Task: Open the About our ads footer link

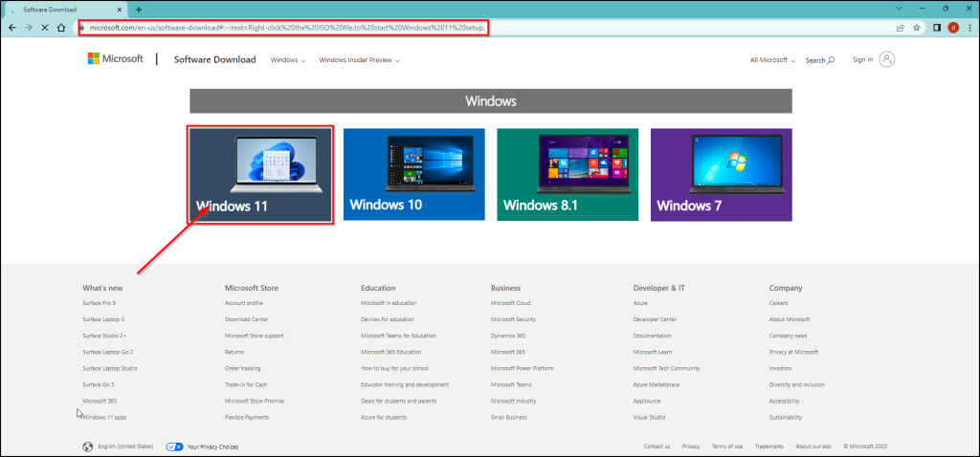Action: [813, 446]
